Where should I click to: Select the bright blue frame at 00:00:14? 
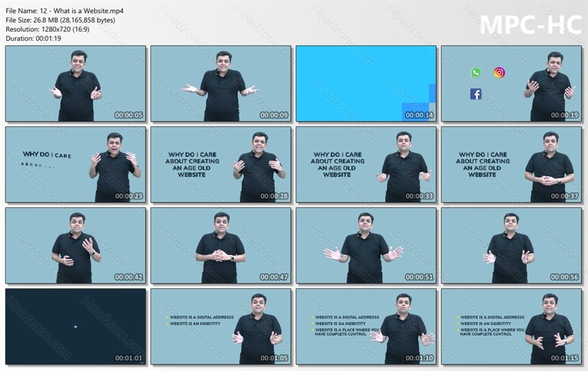pos(366,83)
